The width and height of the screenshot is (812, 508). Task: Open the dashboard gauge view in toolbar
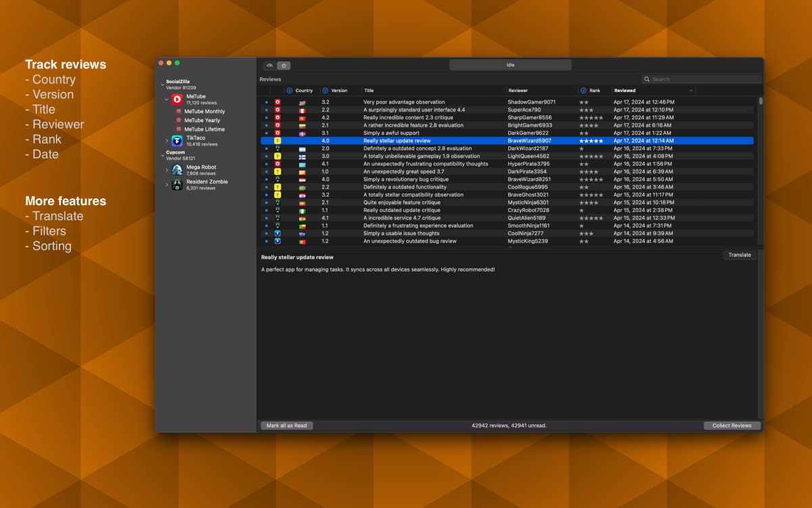pos(270,66)
